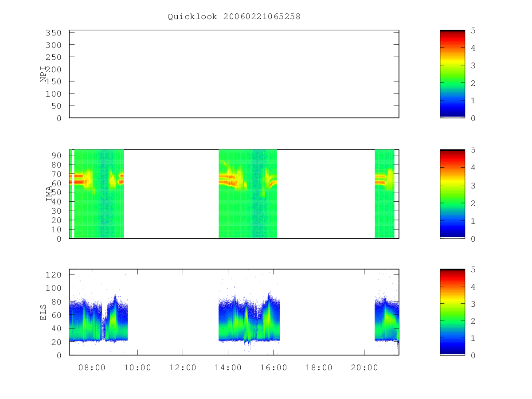The width and height of the screenshot is (532, 399).
Task: Select the IMA y-axis label
Action: [x=49, y=194]
